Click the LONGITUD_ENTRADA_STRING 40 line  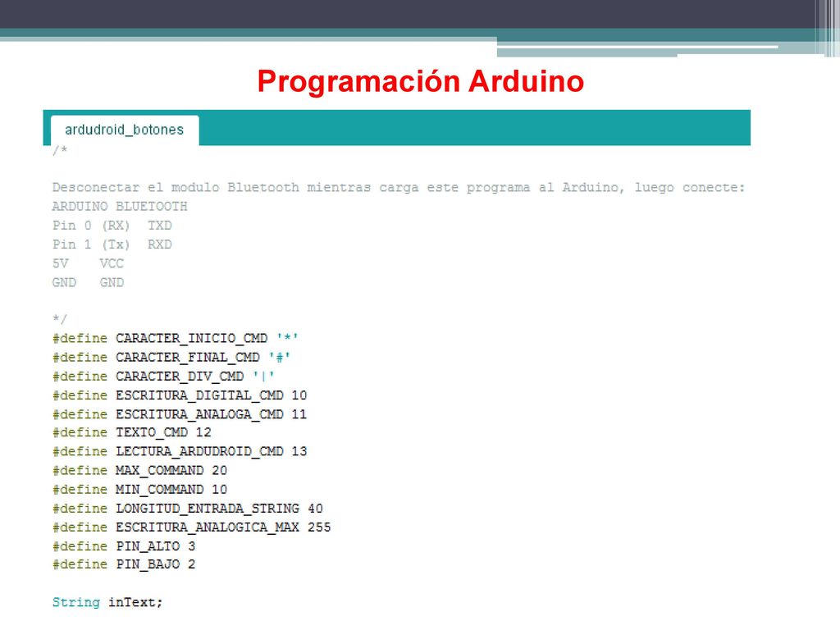[x=188, y=509]
